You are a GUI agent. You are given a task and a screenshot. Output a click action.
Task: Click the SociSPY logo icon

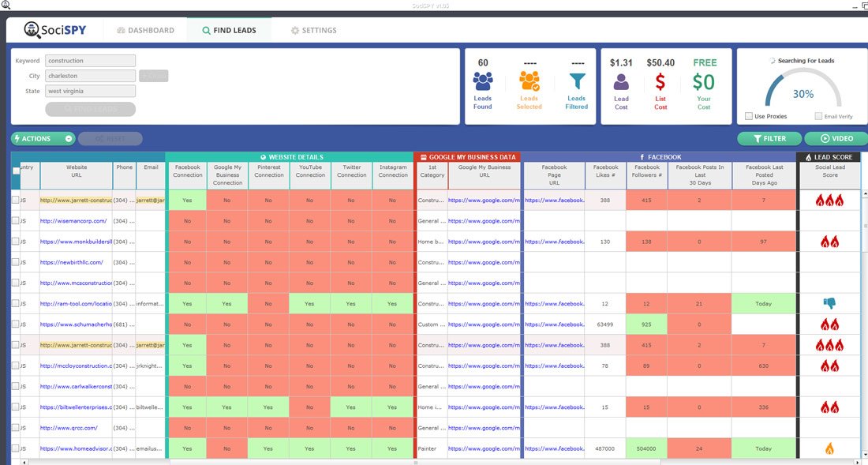pos(32,30)
